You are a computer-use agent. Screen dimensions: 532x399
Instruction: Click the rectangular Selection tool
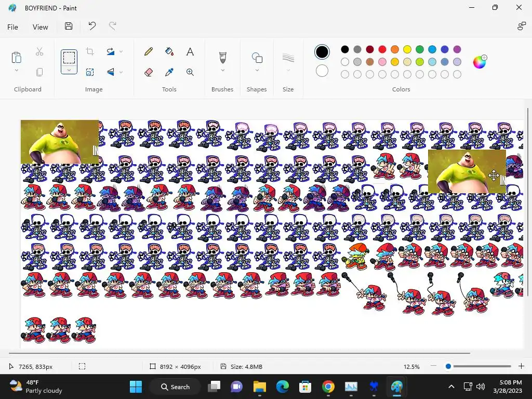(x=69, y=57)
